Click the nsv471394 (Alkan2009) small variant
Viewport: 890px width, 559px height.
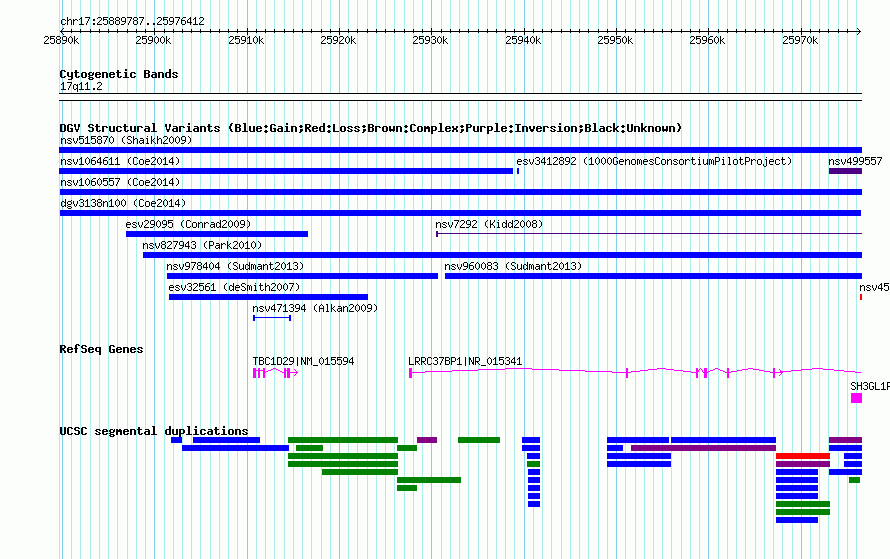272,318
